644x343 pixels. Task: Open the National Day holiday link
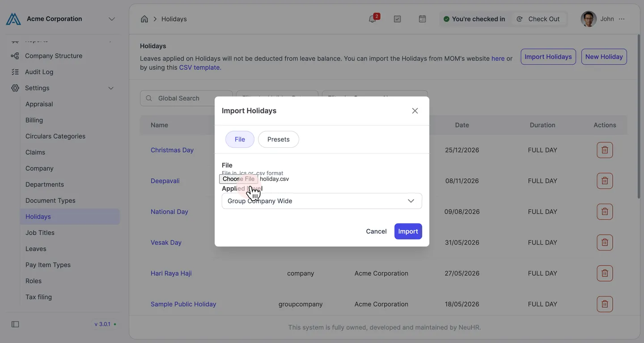pos(169,212)
